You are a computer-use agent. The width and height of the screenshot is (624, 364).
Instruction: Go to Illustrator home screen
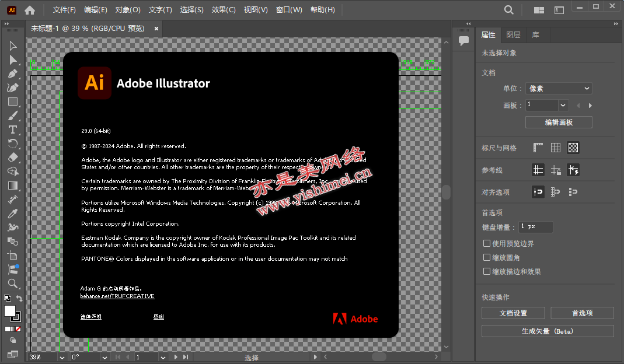click(x=30, y=10)
